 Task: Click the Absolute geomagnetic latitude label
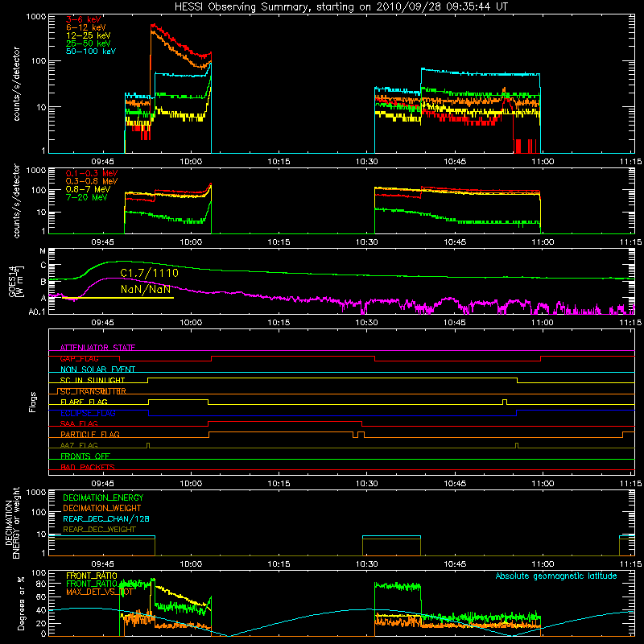click(x=556, y=576)
